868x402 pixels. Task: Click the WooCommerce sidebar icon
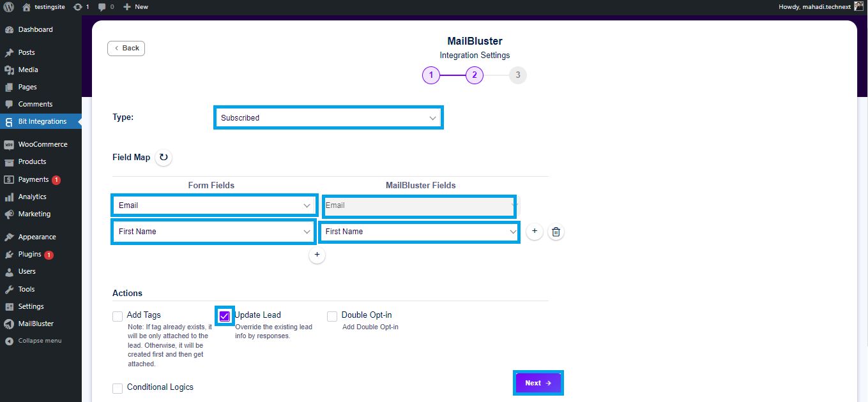9,144
